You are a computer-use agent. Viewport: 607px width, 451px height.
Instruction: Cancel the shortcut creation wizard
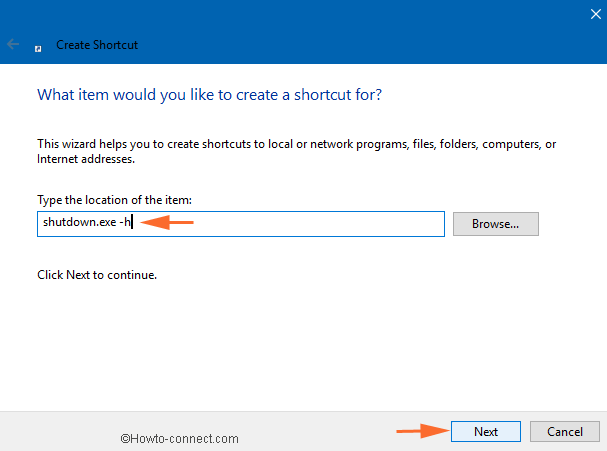565,431
